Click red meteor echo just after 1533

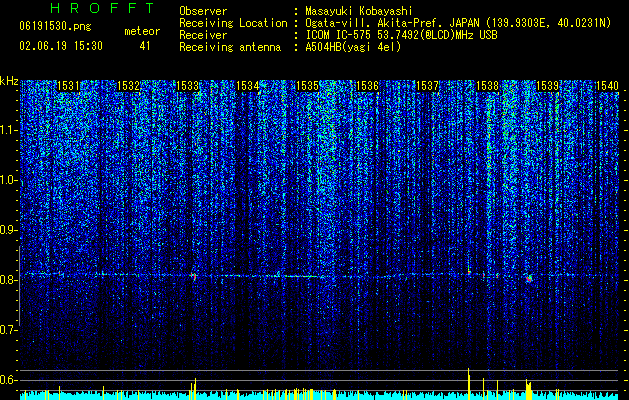[194, 276]
